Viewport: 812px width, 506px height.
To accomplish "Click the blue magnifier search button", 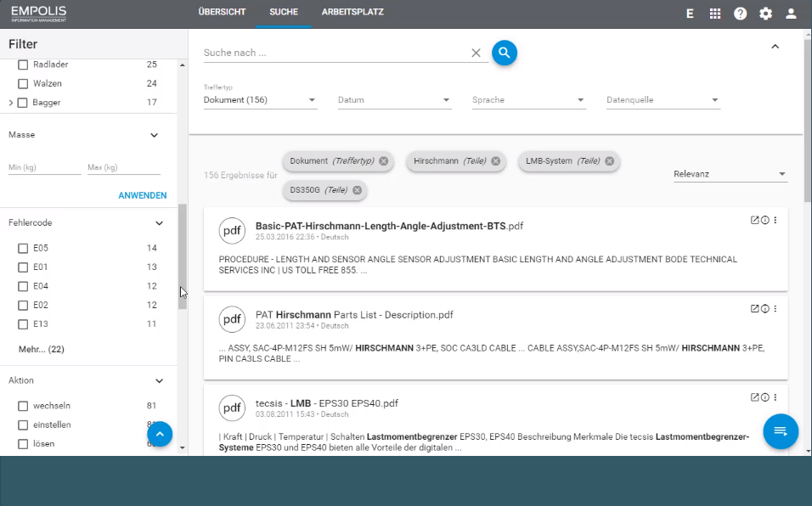I will 505,53.
